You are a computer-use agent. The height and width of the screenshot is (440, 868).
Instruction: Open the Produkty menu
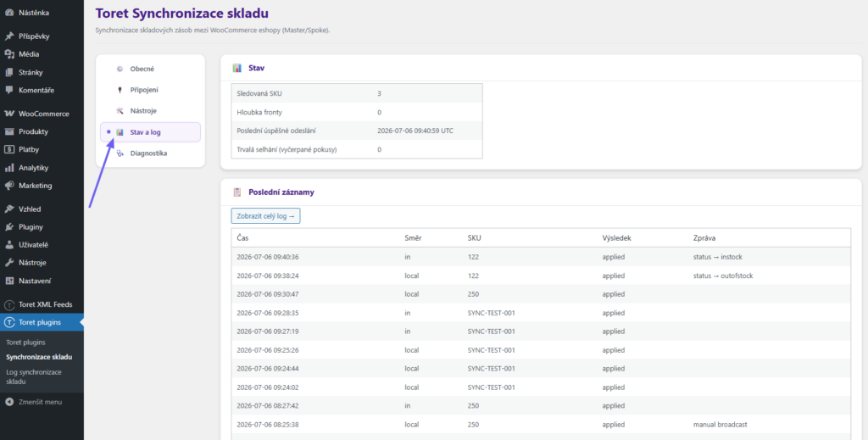click(42, 131)
